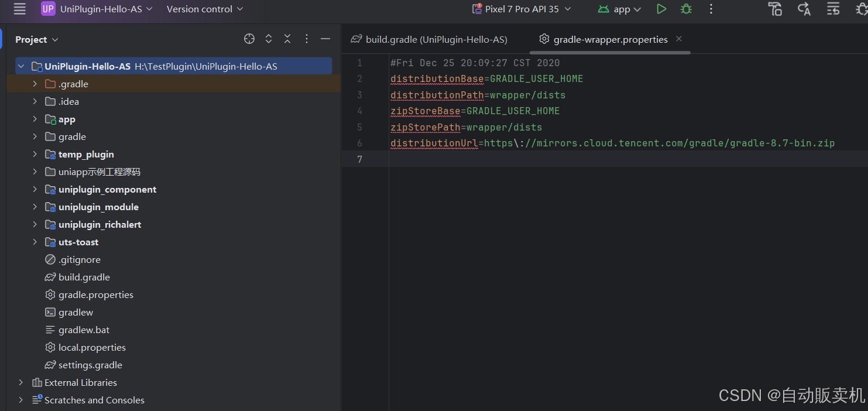Click Expand All icon in Project panel
The image size is (868, 411).
coord(269,39)
